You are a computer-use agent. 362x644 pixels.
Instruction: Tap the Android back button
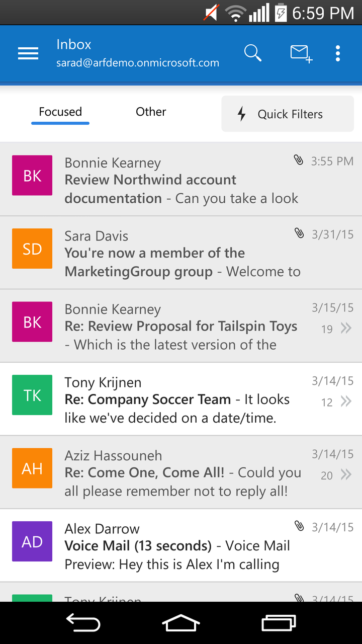(83, 623)
